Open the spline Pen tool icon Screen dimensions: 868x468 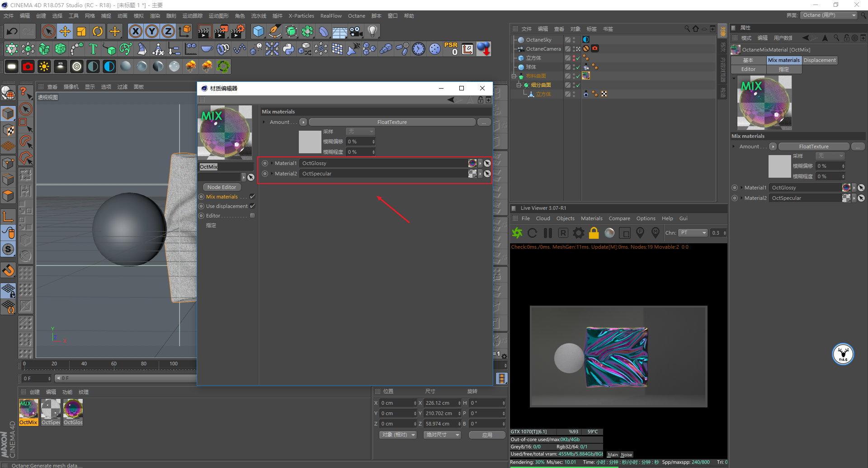[x=274, y=31]
